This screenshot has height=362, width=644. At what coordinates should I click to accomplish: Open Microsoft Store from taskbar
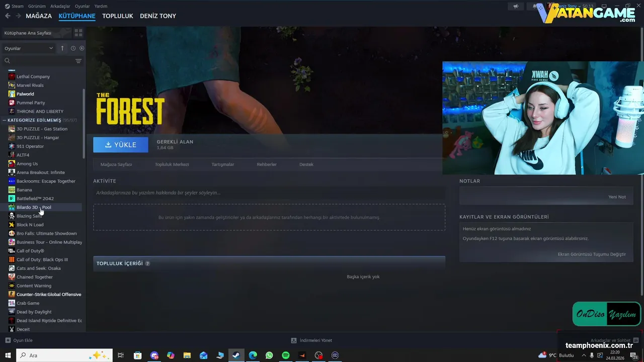pyautogui.click(x=137, y=355)
